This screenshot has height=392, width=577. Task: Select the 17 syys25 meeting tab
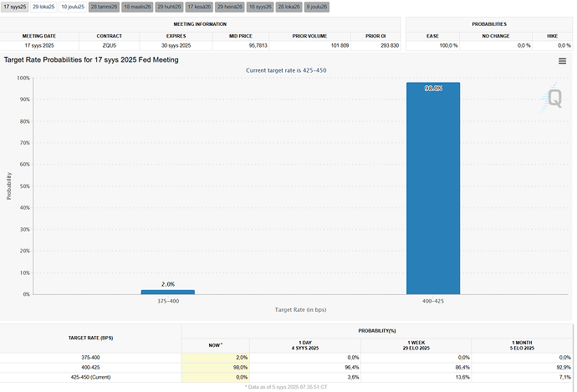[14, 7]
